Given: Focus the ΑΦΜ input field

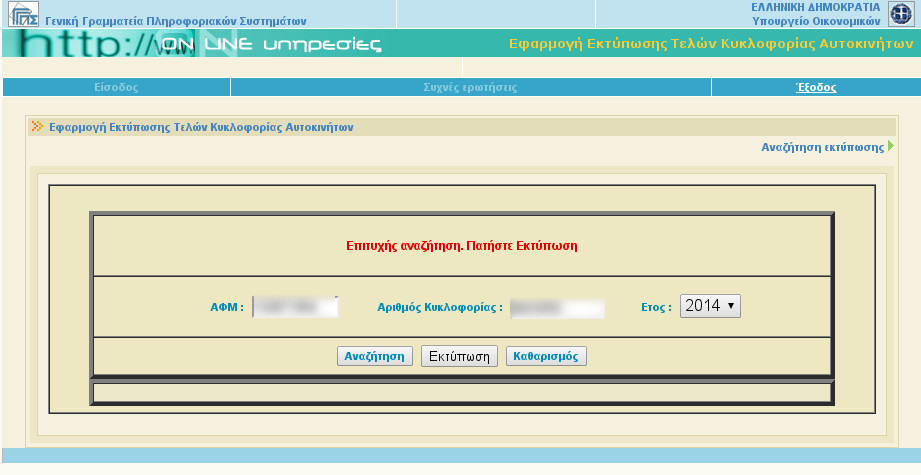Looking at the screenshot, I should 295,306.
